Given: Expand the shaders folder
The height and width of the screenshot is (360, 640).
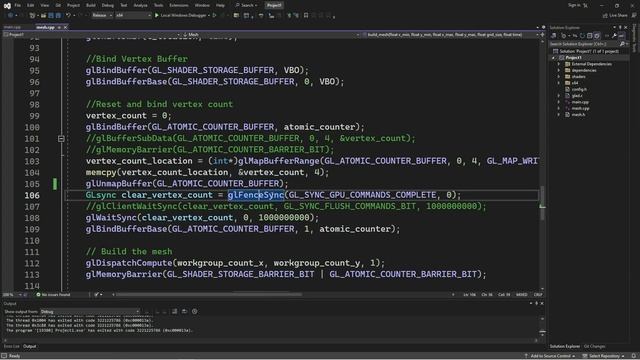Looking at the screenshot, I should pos(559,77).
